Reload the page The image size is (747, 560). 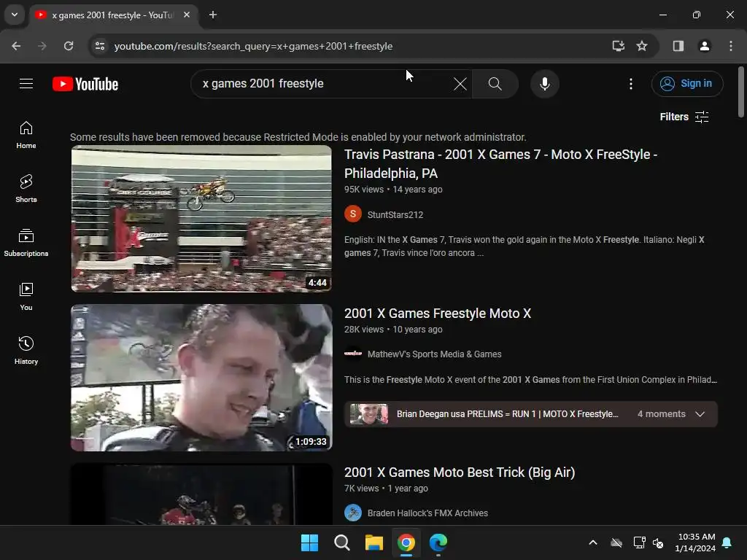(x=69, y=46)
